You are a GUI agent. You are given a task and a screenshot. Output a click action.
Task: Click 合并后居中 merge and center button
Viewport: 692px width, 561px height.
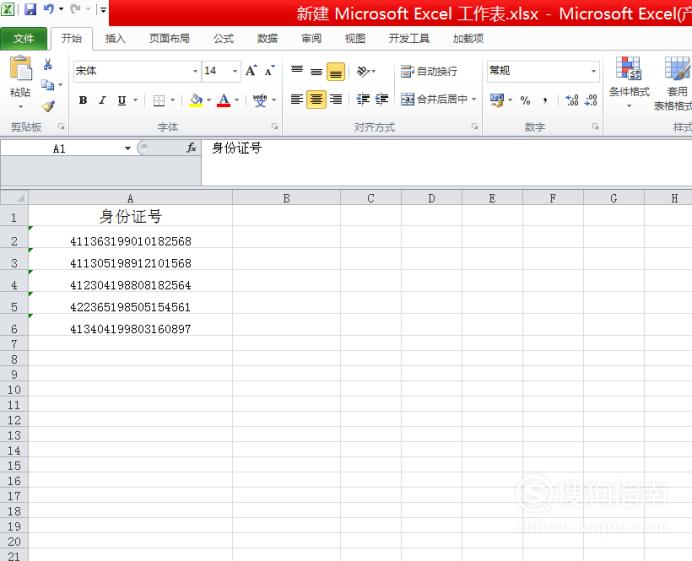point(434,99)
